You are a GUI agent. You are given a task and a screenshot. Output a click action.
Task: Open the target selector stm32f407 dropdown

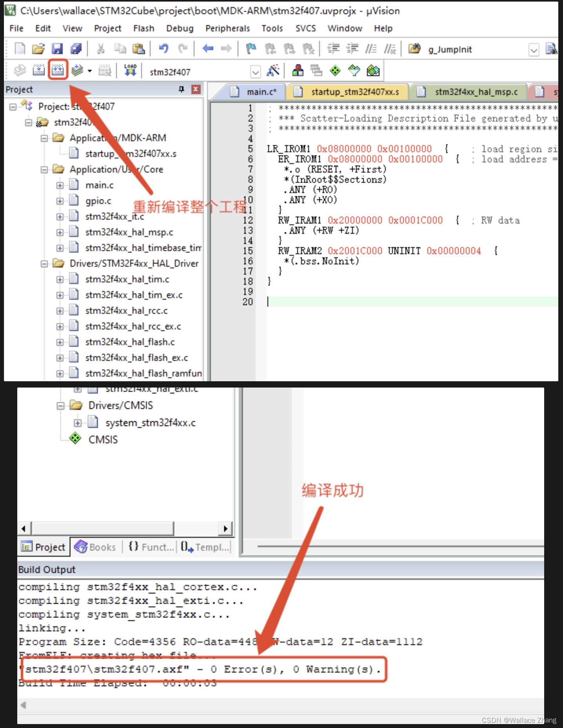click(256, 72)
